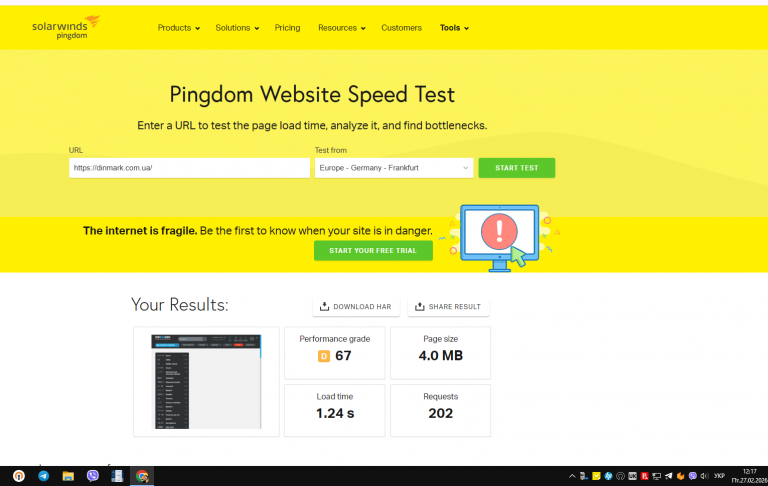Open the Test from location dropdown
Image resolution: width=768 pixels, height=486 pixels.
(x=394, y=168)
